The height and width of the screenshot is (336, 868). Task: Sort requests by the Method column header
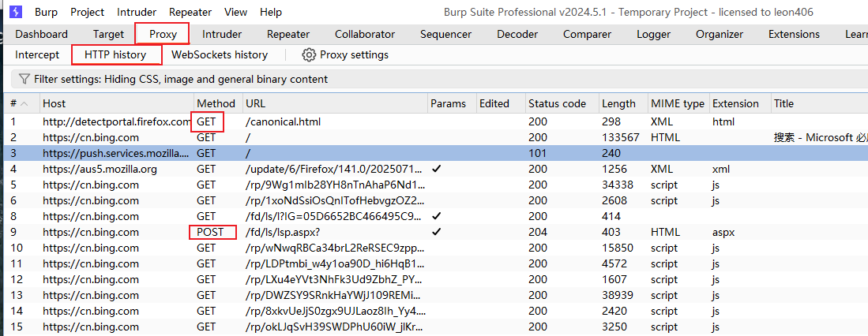point(216,103)
